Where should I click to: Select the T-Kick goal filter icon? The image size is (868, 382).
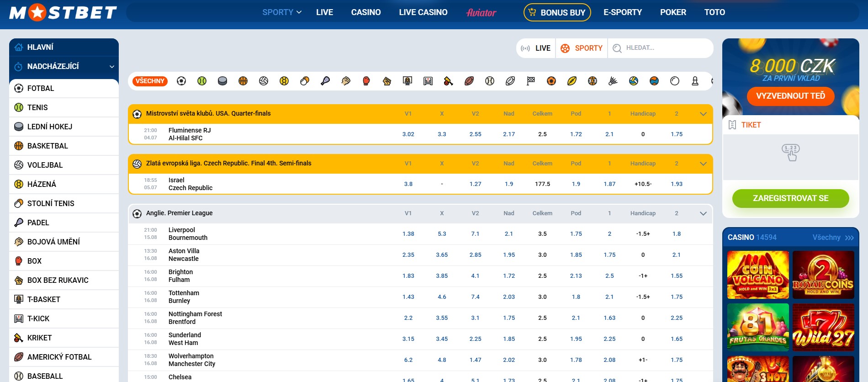click(428, 81)
